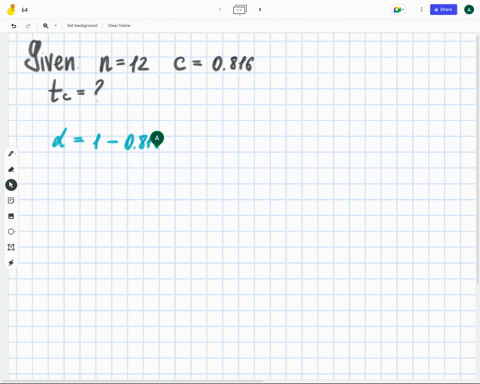Go to the next frame arrow

pos(260,10)
